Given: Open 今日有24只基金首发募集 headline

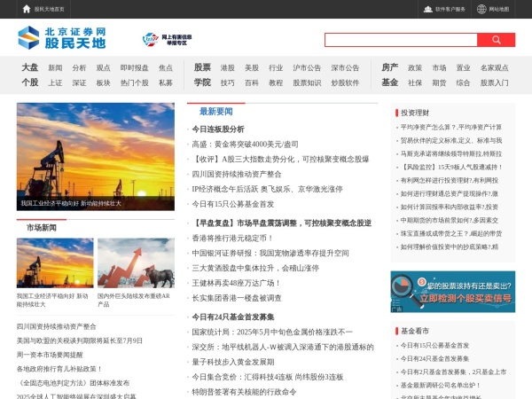Looking at the screenshot, I should click(x=233, y=317).
